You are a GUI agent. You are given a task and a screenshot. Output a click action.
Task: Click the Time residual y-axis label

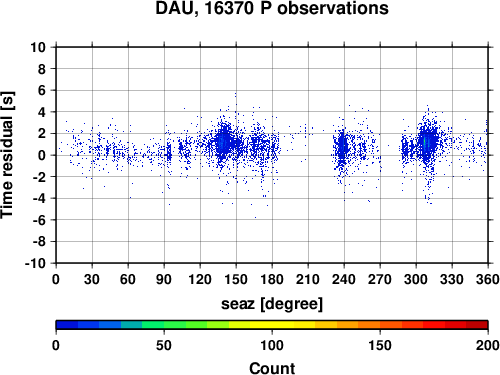click(7, 155)
